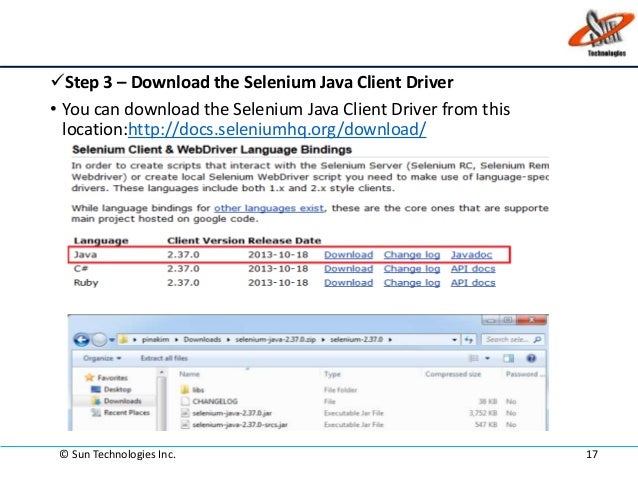
Task: Select Recent Places in navigation pane
Action: tap(127, 413)
